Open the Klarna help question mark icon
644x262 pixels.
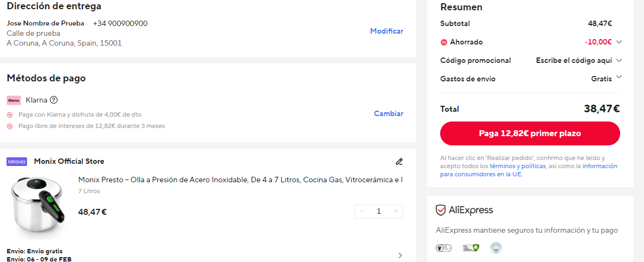(53, 100)
